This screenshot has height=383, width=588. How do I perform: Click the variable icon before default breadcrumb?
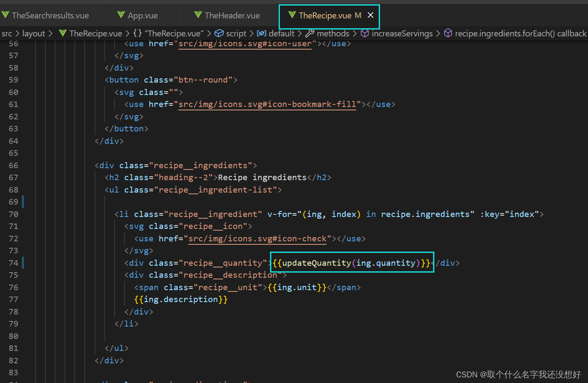[x=261, y=33]
